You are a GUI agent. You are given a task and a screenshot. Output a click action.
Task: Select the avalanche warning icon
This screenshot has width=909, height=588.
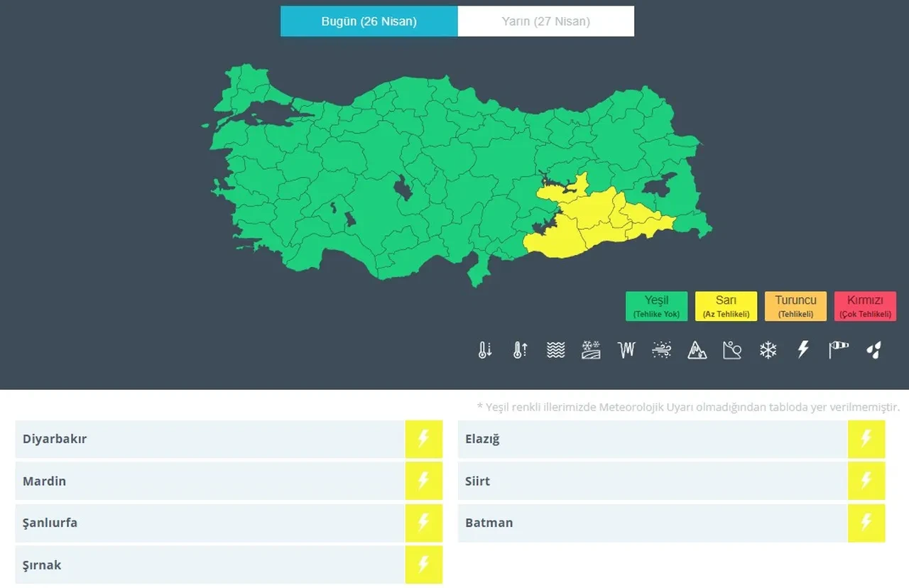697,349
